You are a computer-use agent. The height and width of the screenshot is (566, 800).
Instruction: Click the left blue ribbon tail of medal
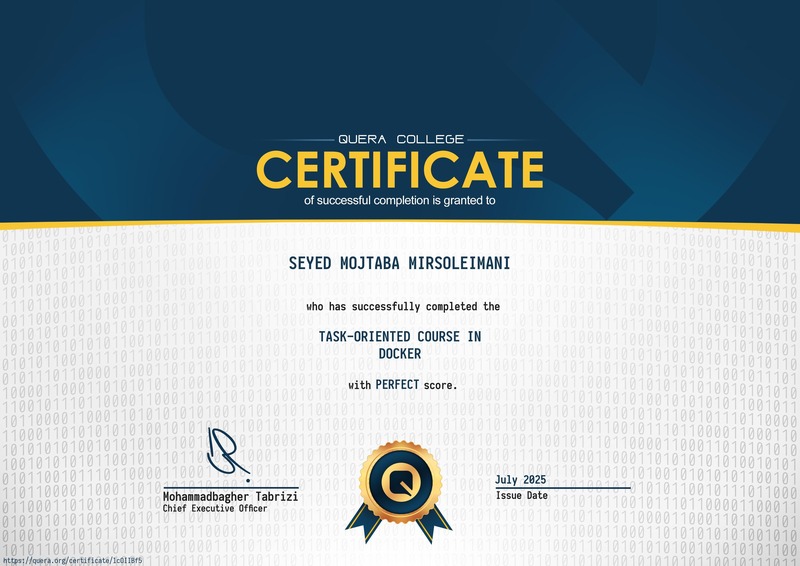(x=365, y=522)
